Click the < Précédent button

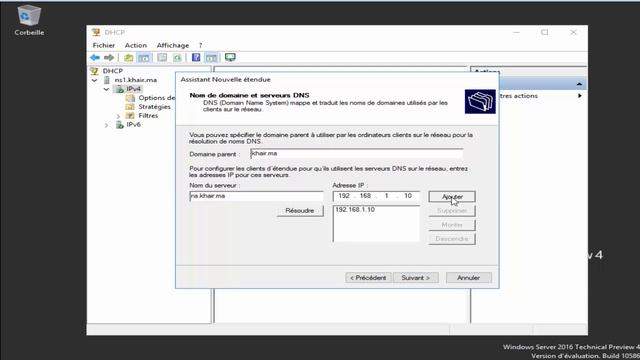(368, 278)
